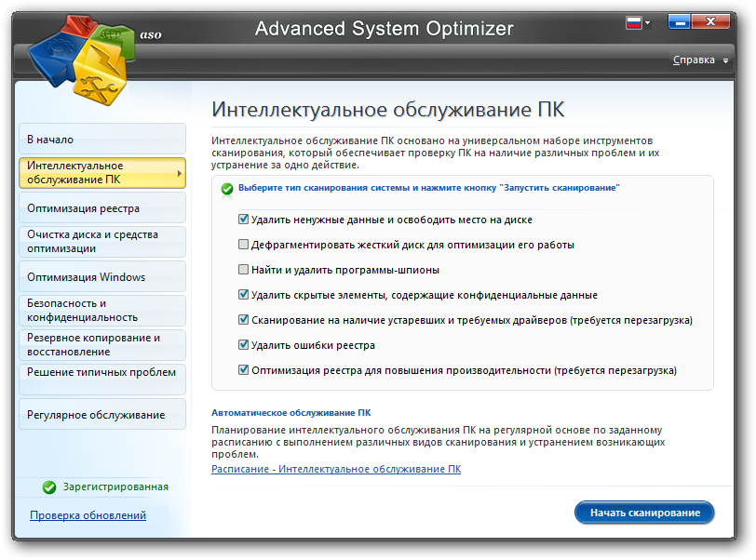756x560 pixels.
Task: Open the Проверка обновлений link
Action: (88, 515)
